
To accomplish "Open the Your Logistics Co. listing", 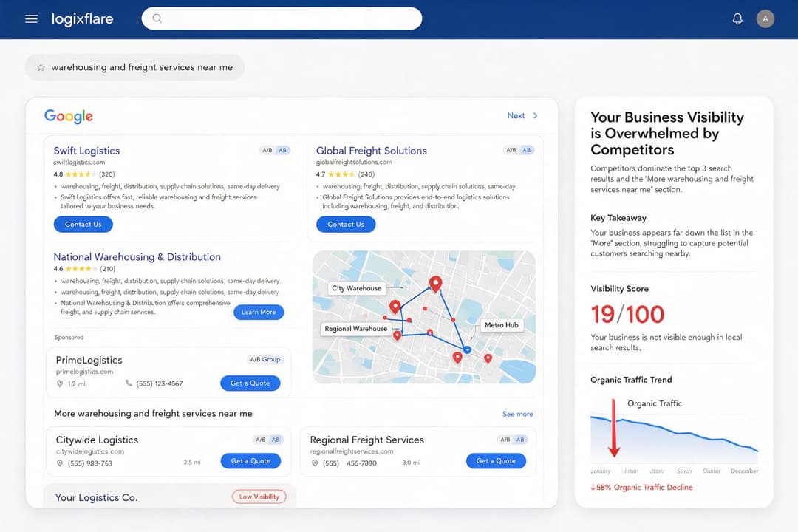I will click(x=96, y=497).
